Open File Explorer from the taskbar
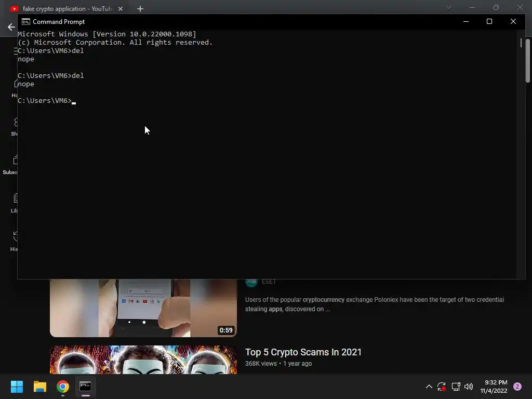The height and width of the screenshot is (399, 532). click(39, 387)
